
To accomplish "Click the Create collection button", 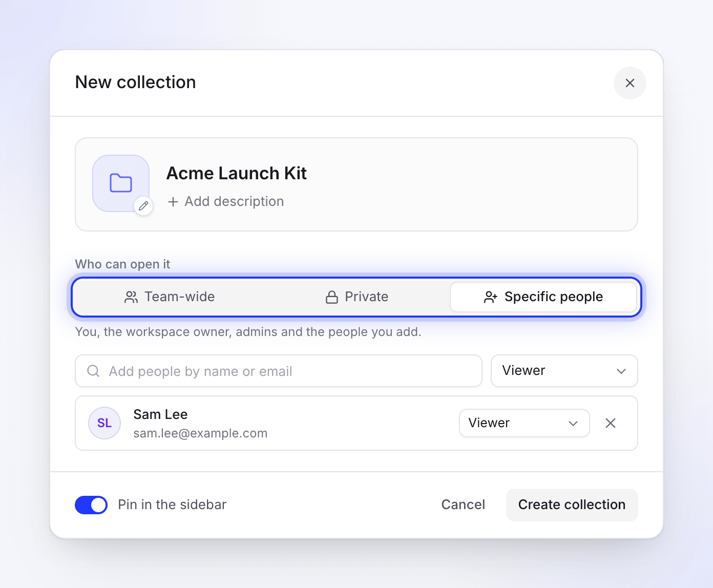I will click(x=572, y=505).
